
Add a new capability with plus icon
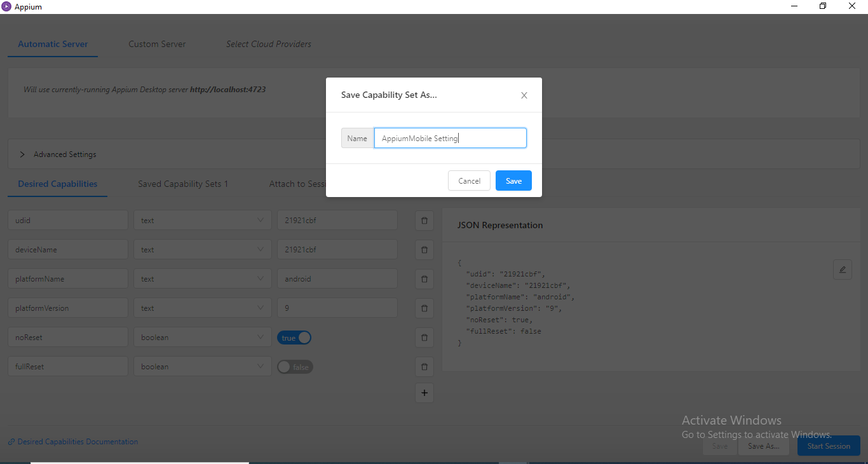[x=424, y=393]
